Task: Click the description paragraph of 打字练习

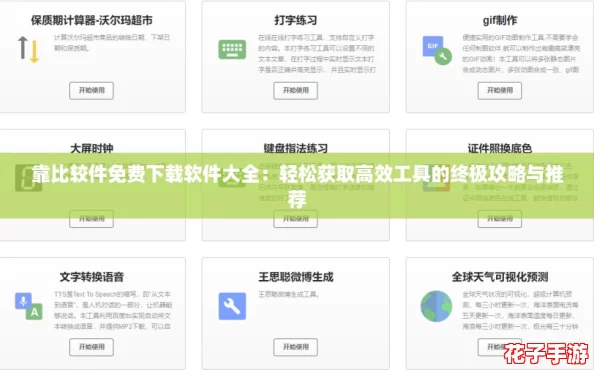Action: coord(317,53)
